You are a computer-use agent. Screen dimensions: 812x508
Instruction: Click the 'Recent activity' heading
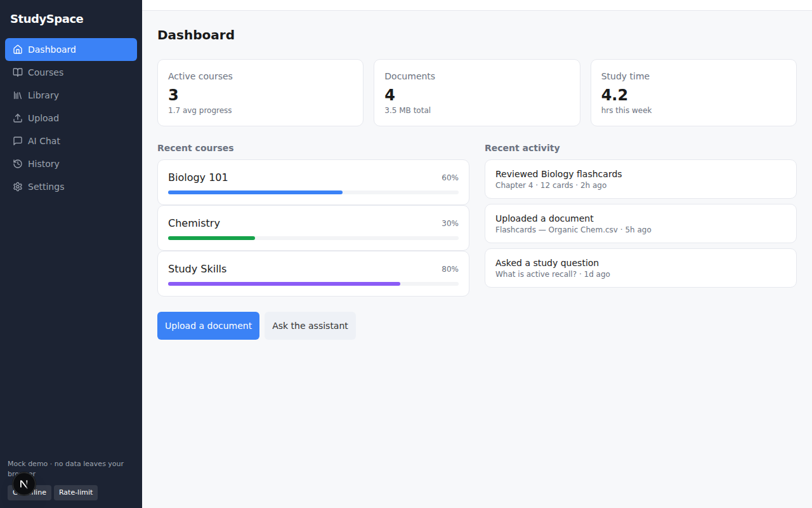(x=522, y=148)
